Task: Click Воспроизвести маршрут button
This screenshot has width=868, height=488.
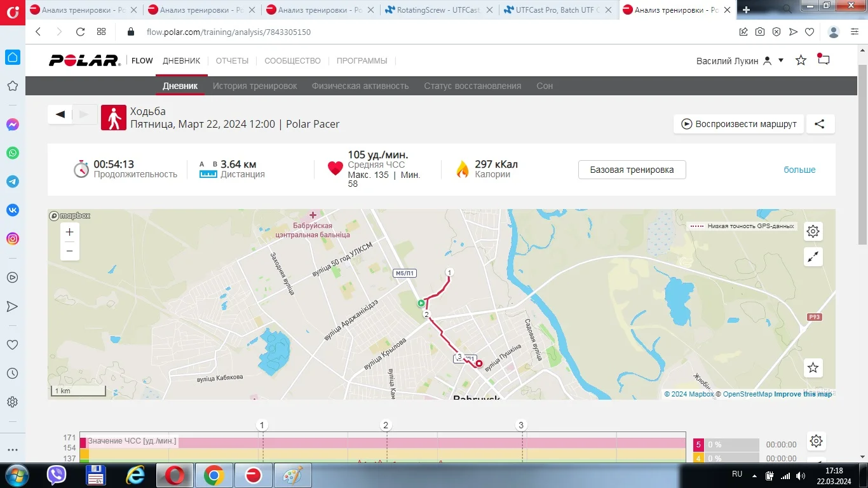Action: tap(739, 124)
